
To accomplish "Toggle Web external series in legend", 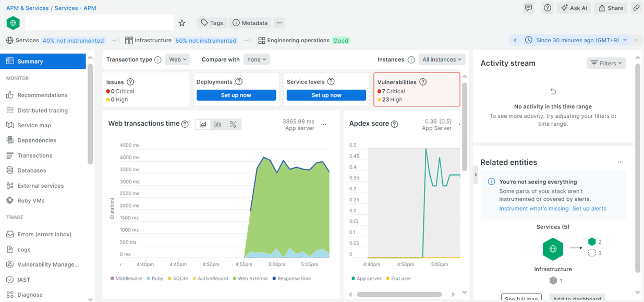I will click(249, 279).
